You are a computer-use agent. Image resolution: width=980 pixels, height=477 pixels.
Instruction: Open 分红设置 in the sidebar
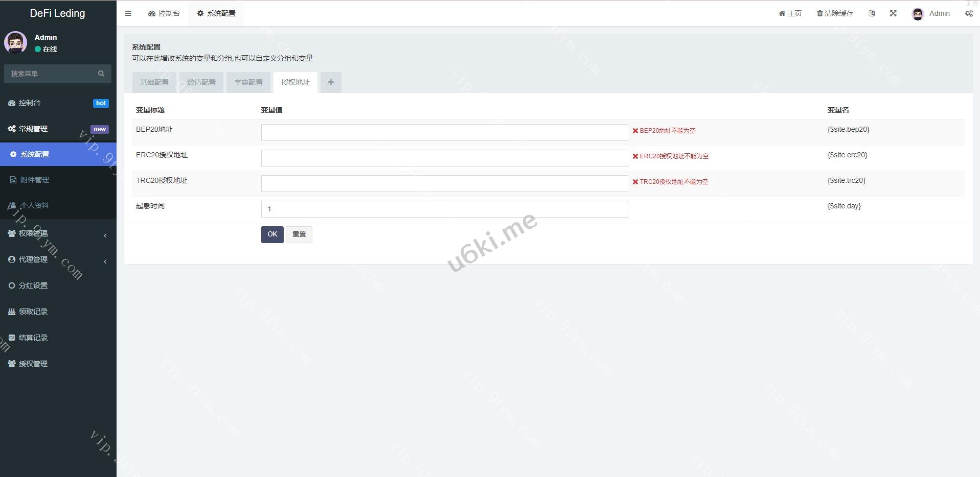pyautogui.click(x=33, y=285)
